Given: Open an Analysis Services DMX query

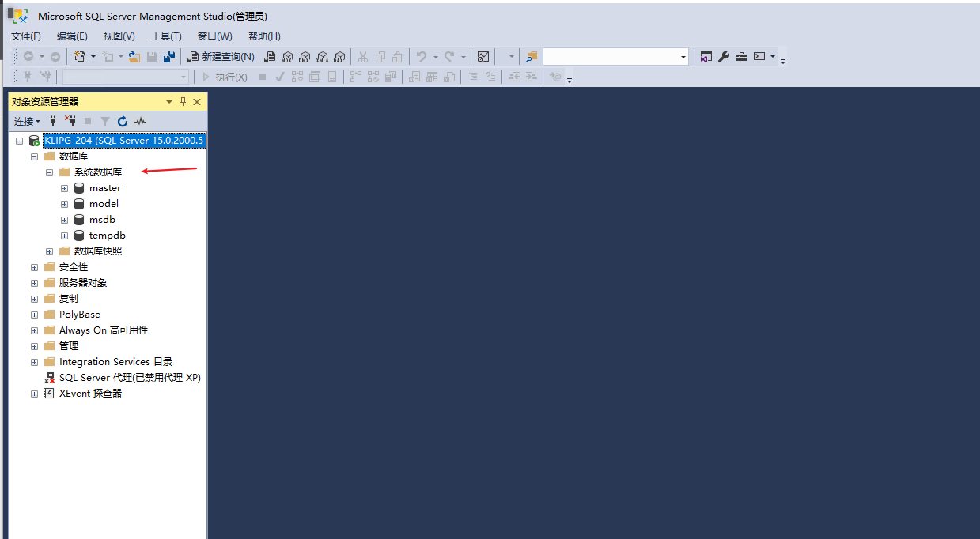Looking at the screenshot, I should 305,57.
